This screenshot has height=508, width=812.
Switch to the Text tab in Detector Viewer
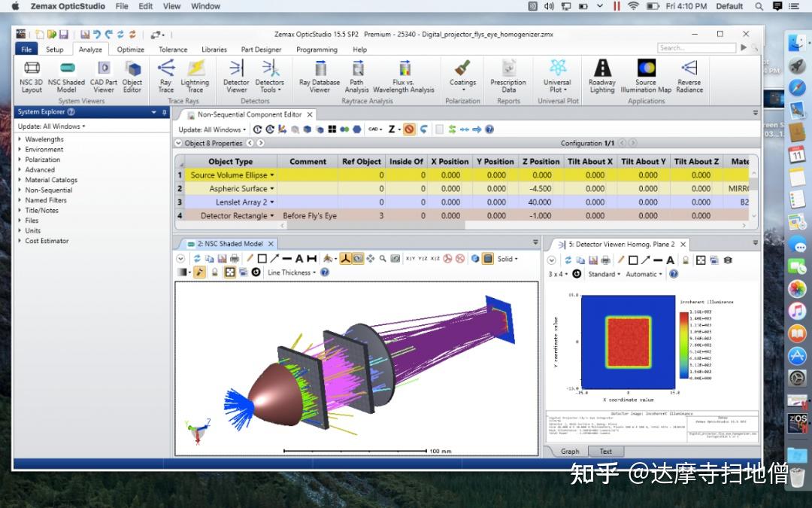606,450
